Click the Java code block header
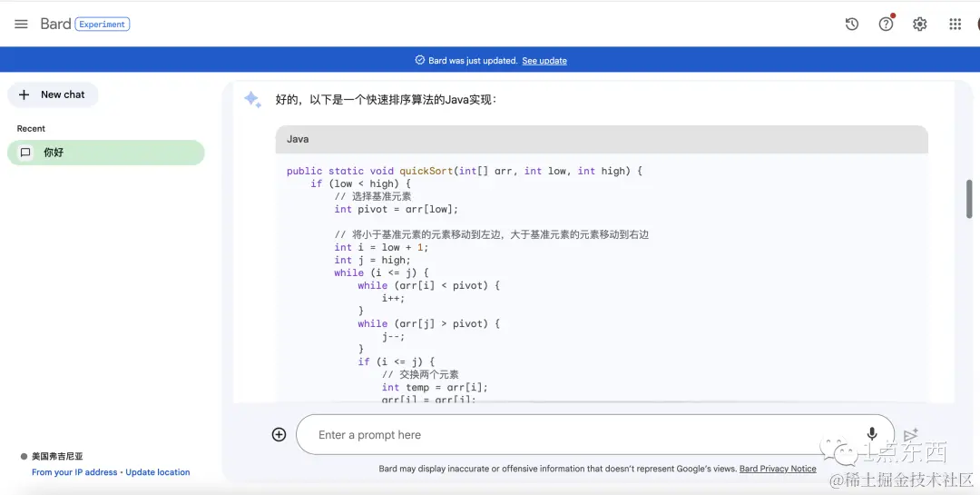 602,139
